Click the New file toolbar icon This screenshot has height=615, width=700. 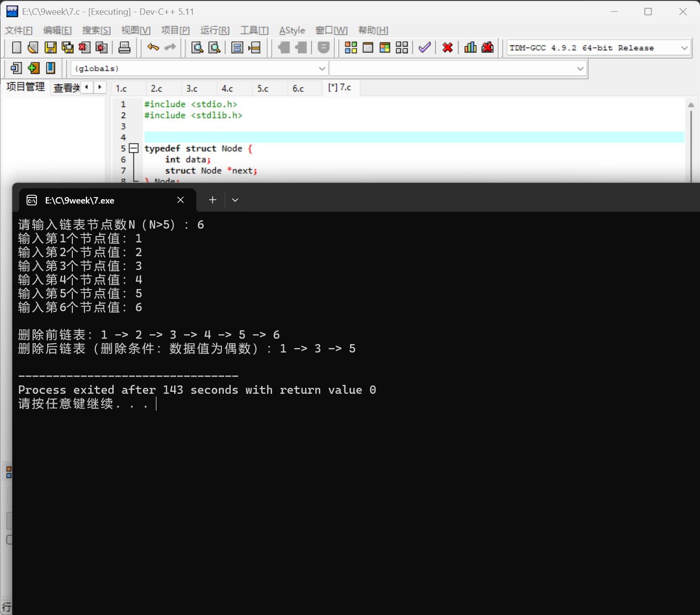(x=17, y=48)
